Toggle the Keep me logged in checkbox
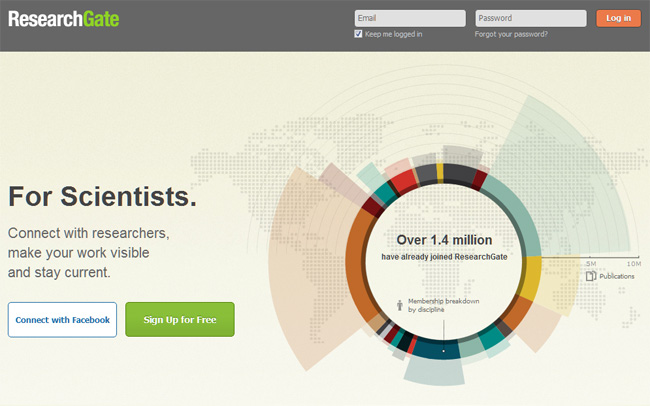 (x=359, y=34)
